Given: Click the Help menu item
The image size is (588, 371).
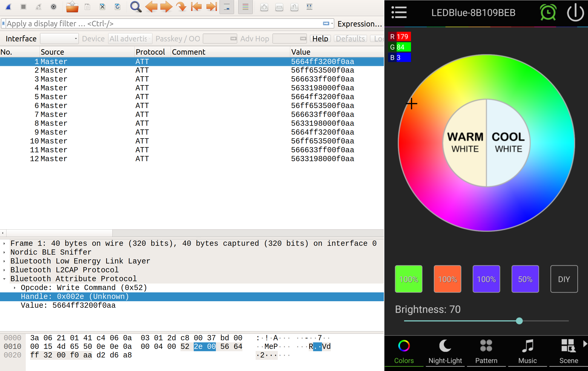Looking at the screenshot, I should coord(321,39).
